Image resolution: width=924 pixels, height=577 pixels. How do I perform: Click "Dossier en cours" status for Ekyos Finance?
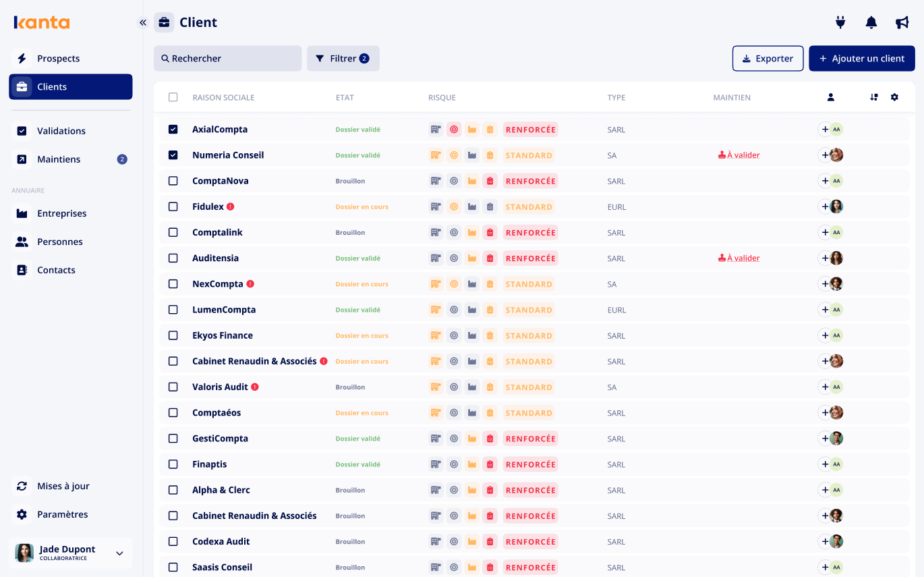coord(362,336)
